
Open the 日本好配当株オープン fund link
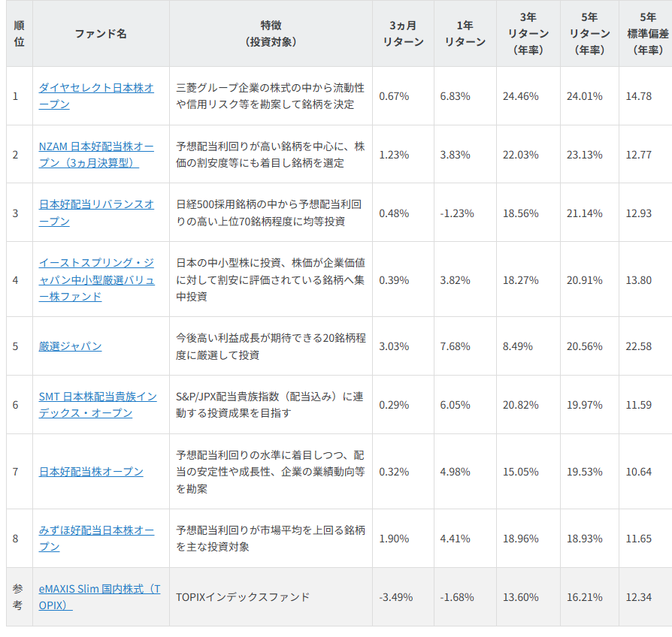[91, 472]
